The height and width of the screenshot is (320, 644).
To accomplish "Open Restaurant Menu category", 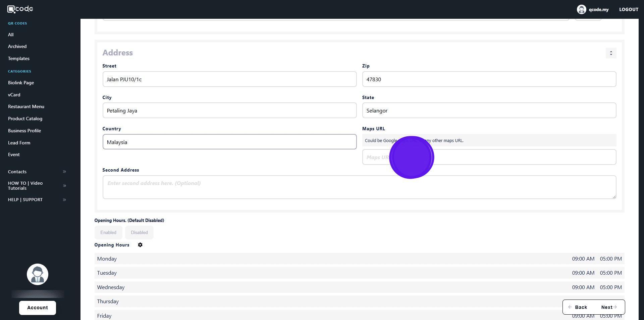I will pyautogui.click(x=26, y=106).
